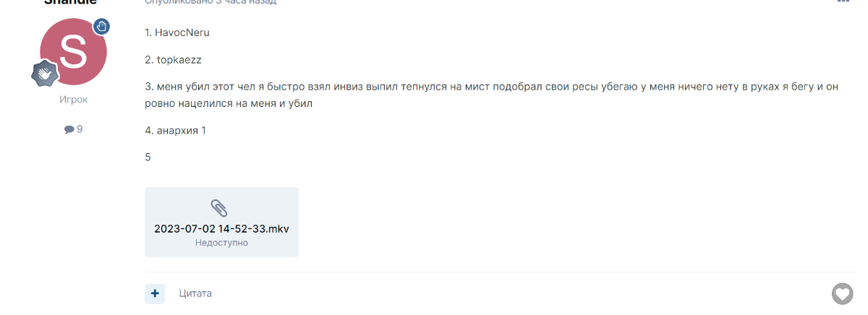Click the Недоступно attachment status text
868x315 pixels.
[x=221, y=243]
